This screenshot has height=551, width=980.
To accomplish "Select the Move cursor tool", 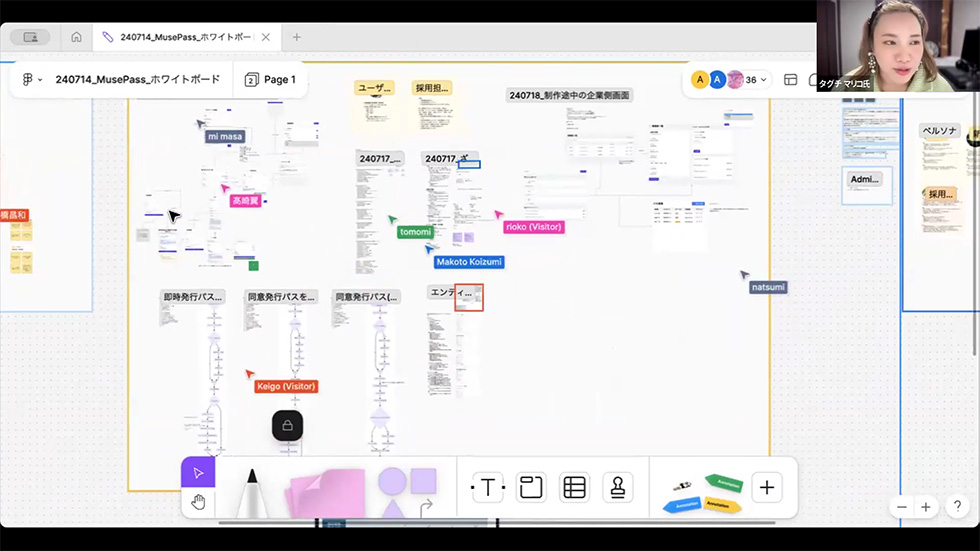I will click(x=198, y=473).
